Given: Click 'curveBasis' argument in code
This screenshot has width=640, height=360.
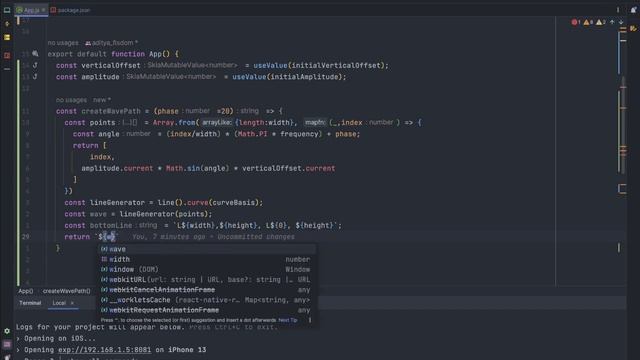Looking at the screenshot, I should (233, 202).
